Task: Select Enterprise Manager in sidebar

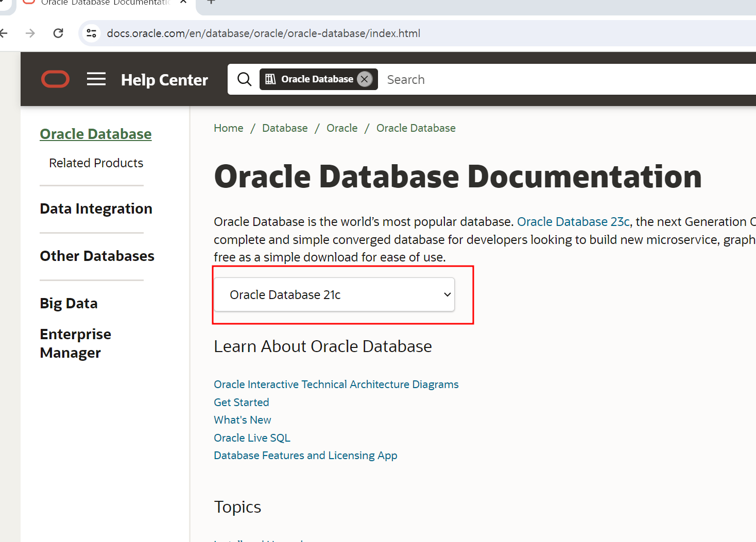Action: 76,343
